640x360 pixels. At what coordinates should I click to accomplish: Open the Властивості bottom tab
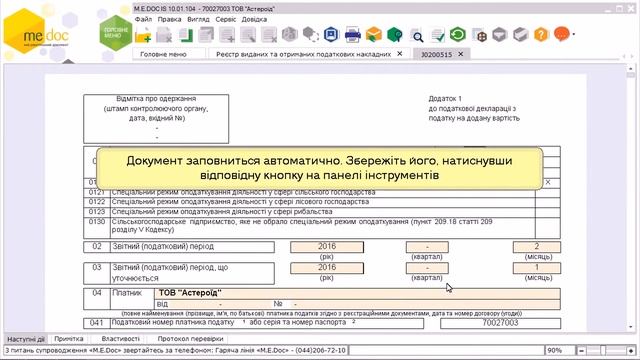point(120,339)
